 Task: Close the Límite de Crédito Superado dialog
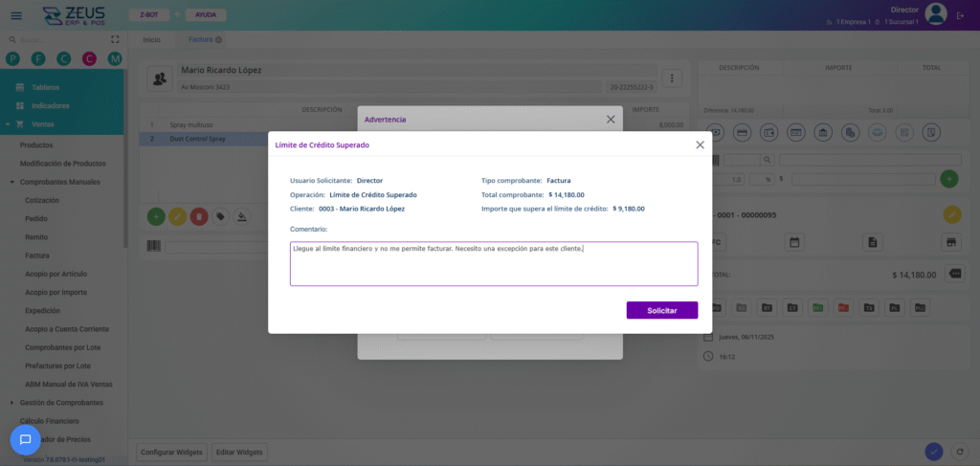click(x=700, y=144)
